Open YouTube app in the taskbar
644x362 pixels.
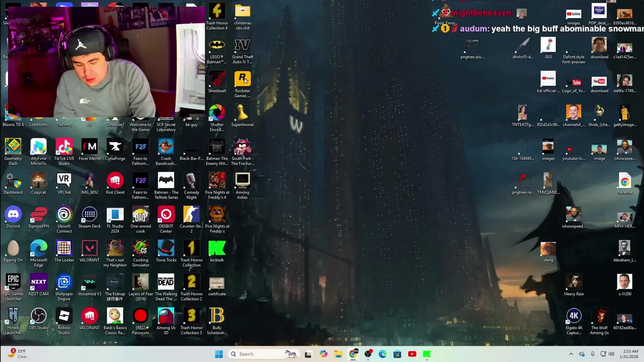(x=412, y=354)
